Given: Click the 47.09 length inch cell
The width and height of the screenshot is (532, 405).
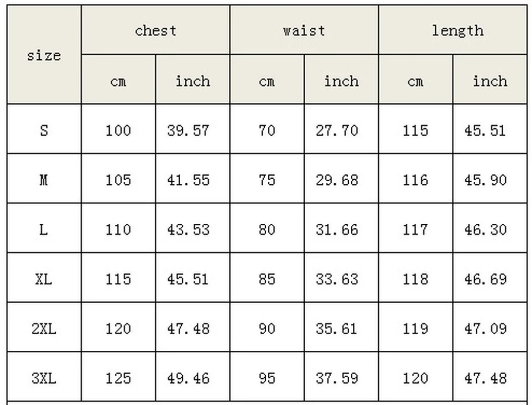Looking at the screenshot, I should coord(485,329).
